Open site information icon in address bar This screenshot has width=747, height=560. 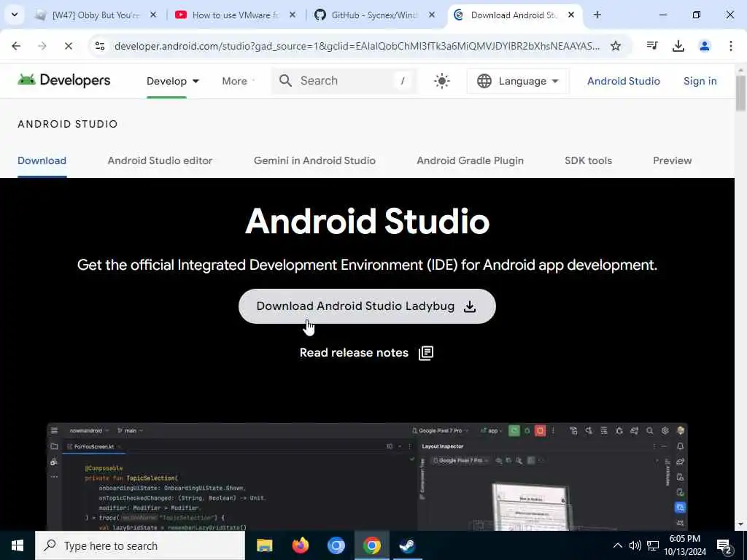[100, 46]
